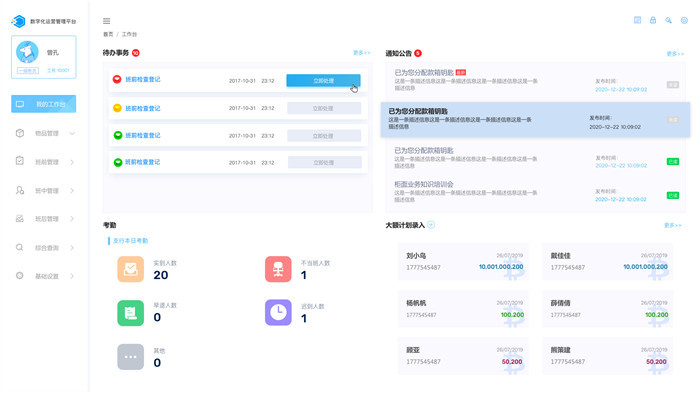Expand 班后管理 with its right chevron
Viewport: 700px width, 393px height.
click(x=72, y=219)
